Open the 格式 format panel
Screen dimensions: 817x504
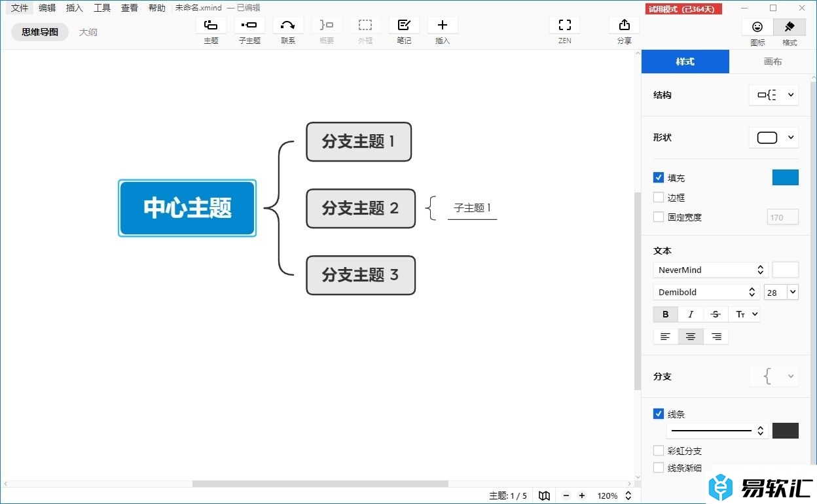click(790, 27)
